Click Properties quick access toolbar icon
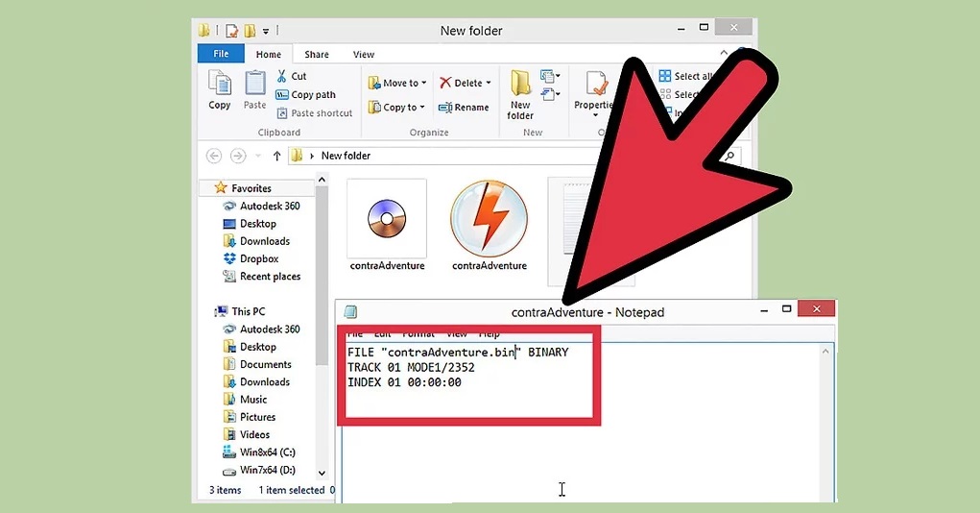The width and height of the screenshot is (980, 513). tap(232, 30)
